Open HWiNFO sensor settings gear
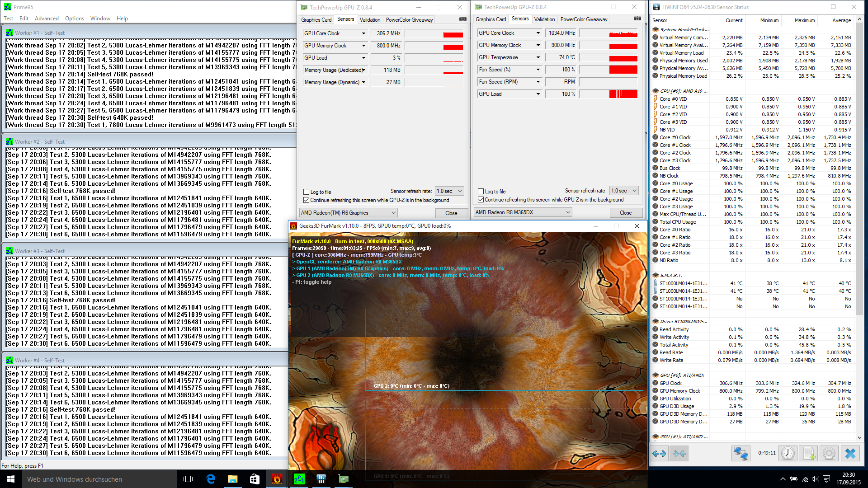This screenshot has width=868, height=488. point(829,453)
